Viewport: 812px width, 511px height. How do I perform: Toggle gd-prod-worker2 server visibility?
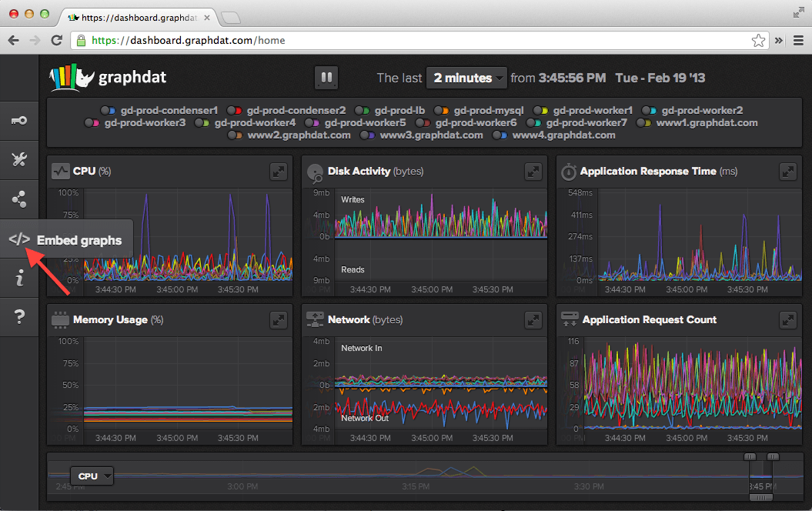(x=650, y=110)
